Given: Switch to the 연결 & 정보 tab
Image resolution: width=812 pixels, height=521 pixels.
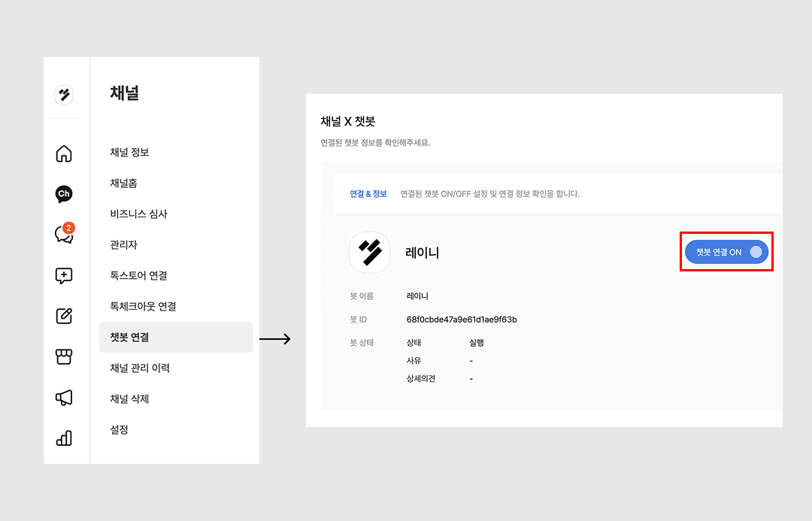Looking at the screenshot, I should click(368, 194).
